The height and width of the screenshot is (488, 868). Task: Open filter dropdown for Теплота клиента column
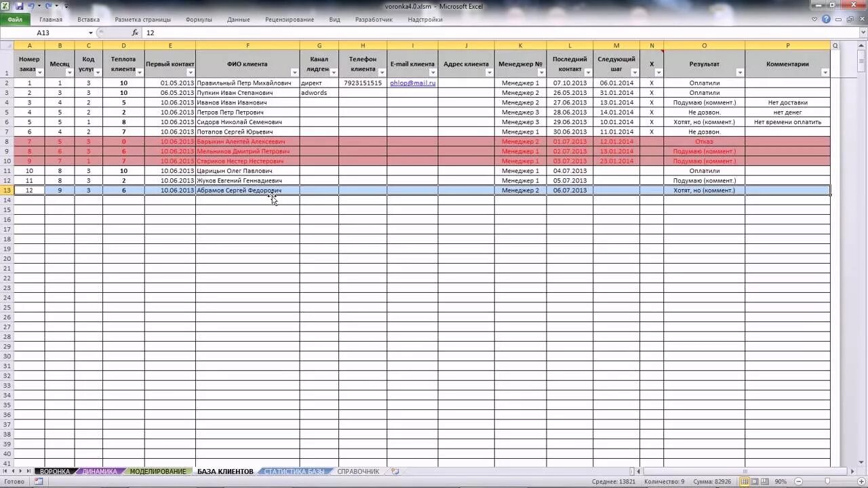pyautogui.click(x=140, y=73)
